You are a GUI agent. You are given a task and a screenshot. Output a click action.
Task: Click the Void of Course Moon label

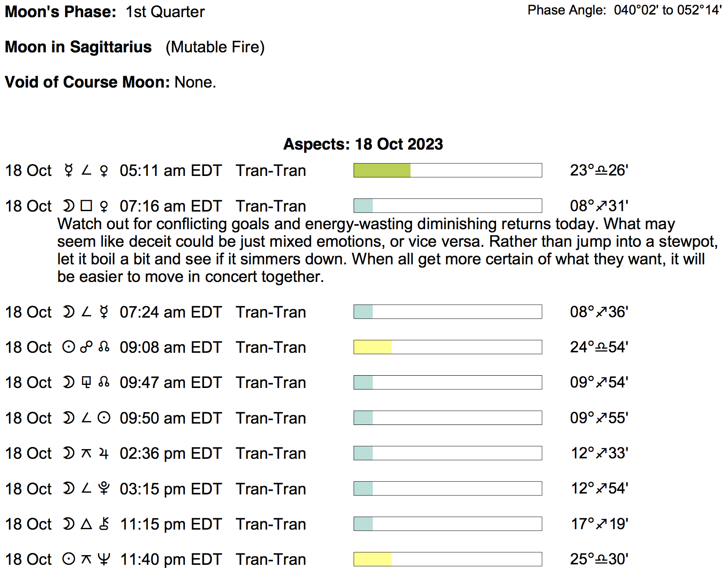click(x=87, y=82)
